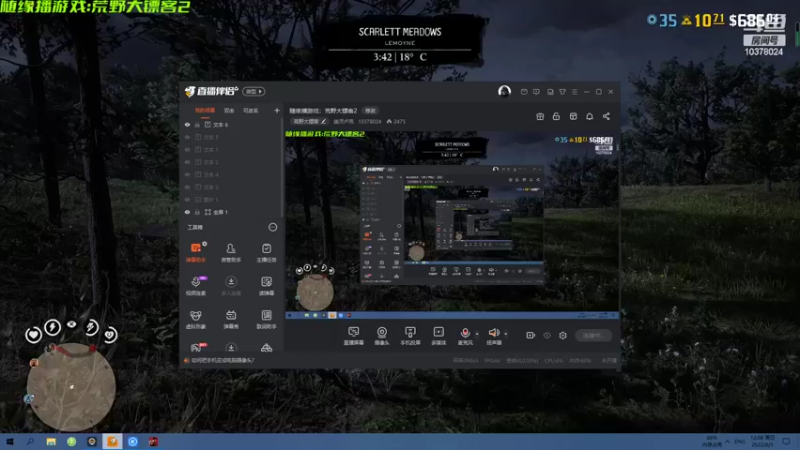Open the 读弹幕 read-danmaku tool
The image size is (800, 450).
(x=266, y=286)
